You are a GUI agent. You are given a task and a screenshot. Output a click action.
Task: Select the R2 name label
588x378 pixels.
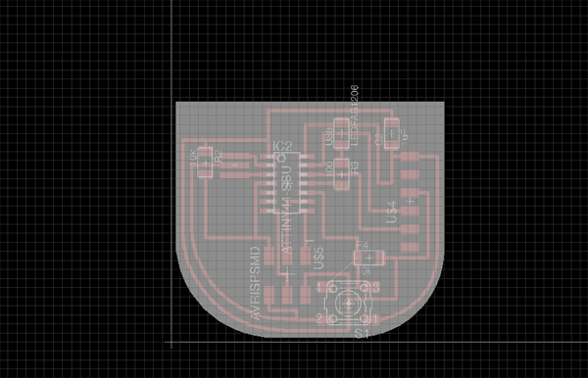pyautogui.click(x=218, y=157)
